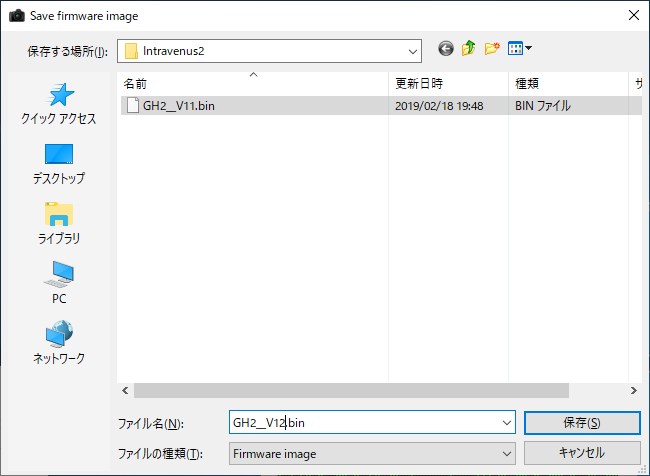
Task: Select the date 2019/02/18 19:48 cell
Action: pyautogui.click(x=439, y=106)
